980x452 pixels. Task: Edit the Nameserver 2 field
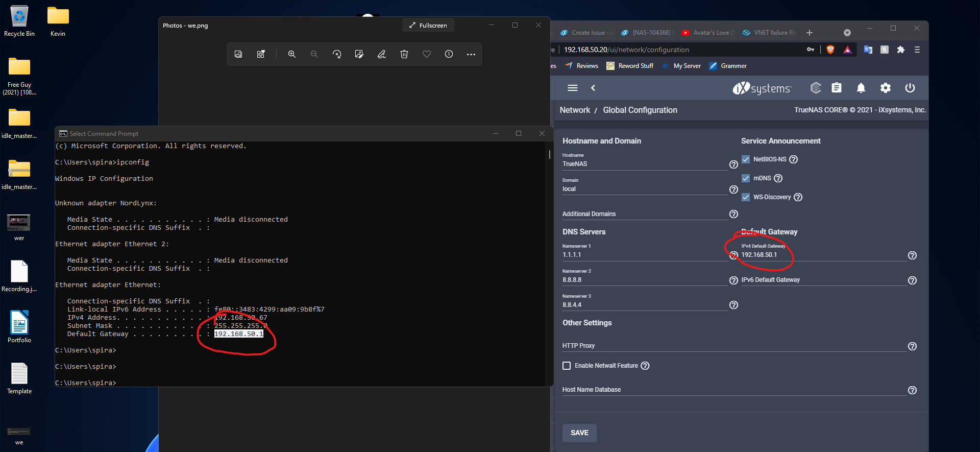pyautogui.click(x=645, y=280)
